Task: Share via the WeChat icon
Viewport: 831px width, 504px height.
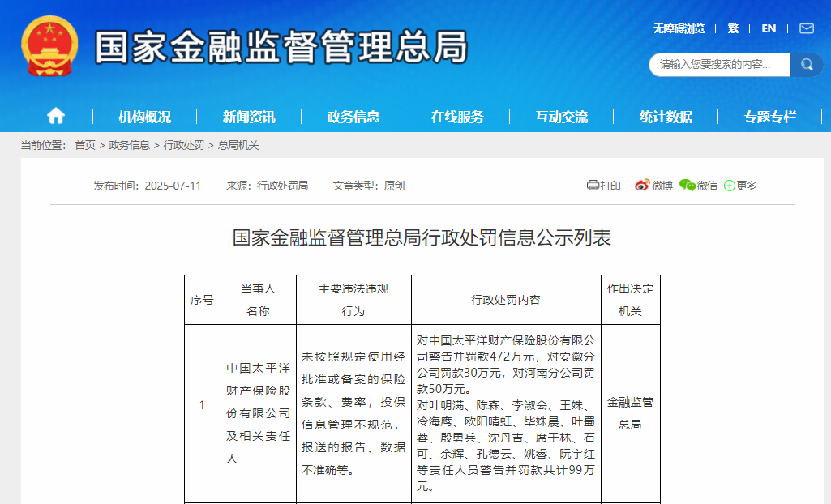Action: coord(688,186)
